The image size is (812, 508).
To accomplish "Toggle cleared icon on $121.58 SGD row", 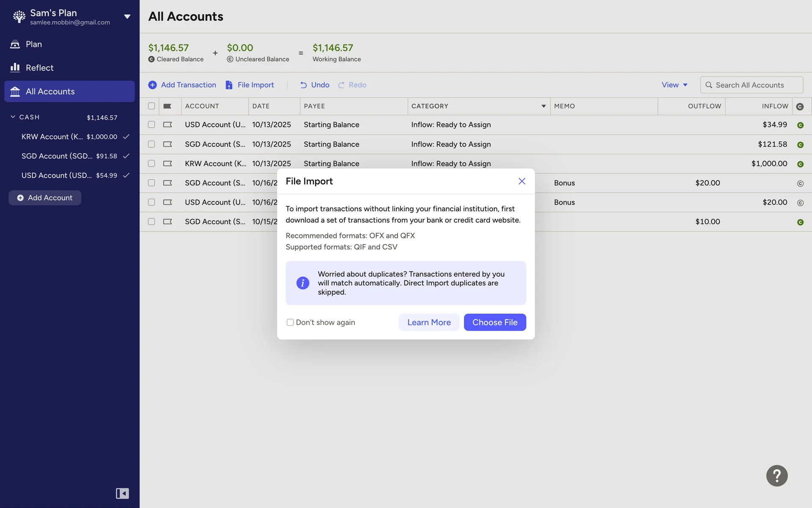I will coord(800,145).
